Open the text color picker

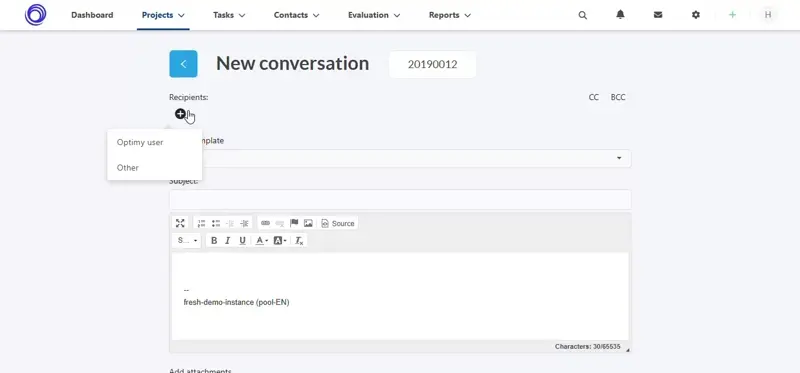point(261,240)
